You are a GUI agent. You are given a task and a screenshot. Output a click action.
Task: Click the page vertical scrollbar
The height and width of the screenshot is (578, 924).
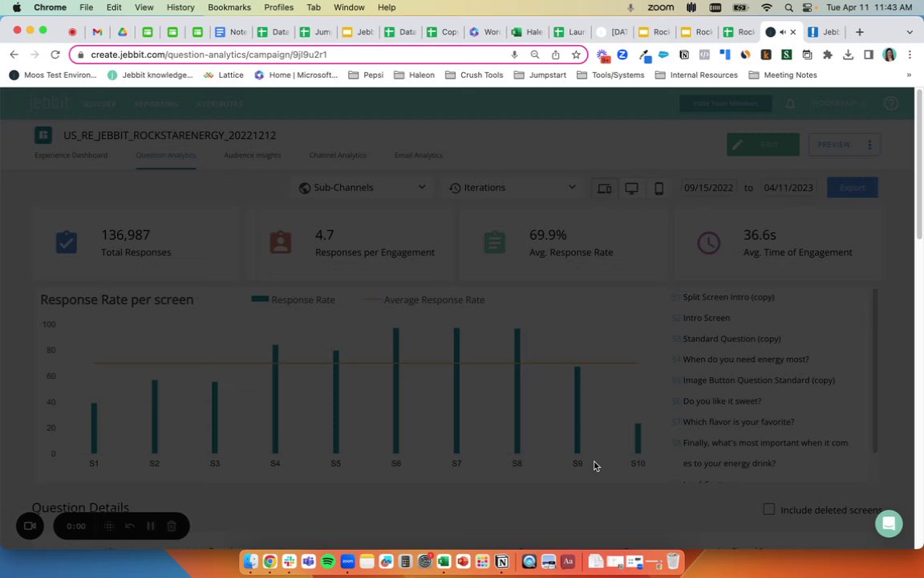tap(919, 165)
